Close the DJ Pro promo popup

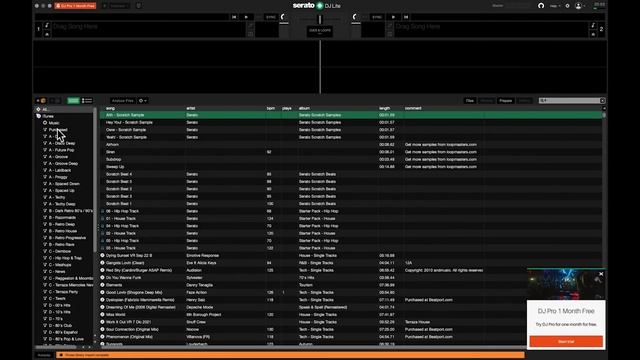(x=601, y=274)
